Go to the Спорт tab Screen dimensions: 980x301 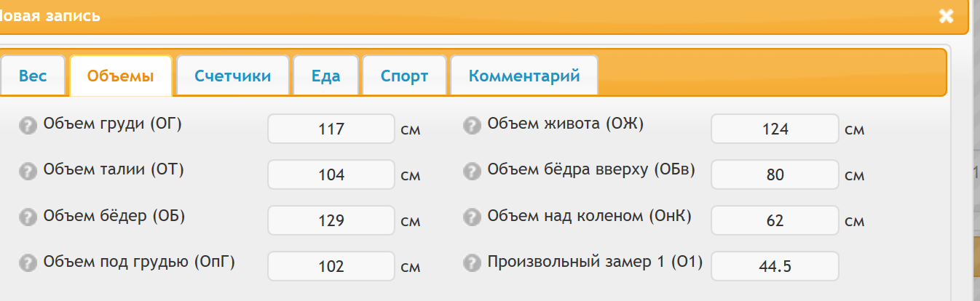[404, 76]
